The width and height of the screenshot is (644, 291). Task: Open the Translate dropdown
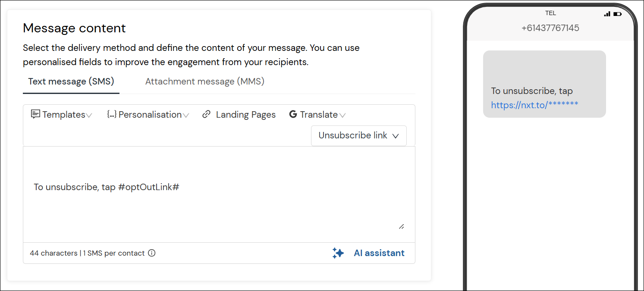click(x=317, y=115)
